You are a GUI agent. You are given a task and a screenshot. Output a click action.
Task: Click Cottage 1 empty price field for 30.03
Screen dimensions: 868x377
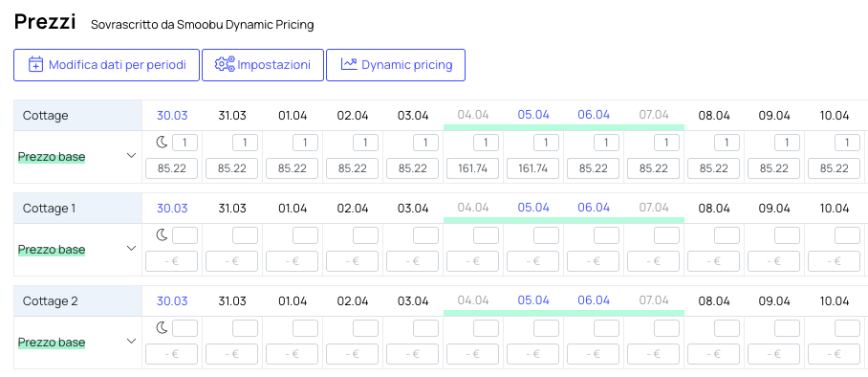pyautogui.click(x=172, y=261)
